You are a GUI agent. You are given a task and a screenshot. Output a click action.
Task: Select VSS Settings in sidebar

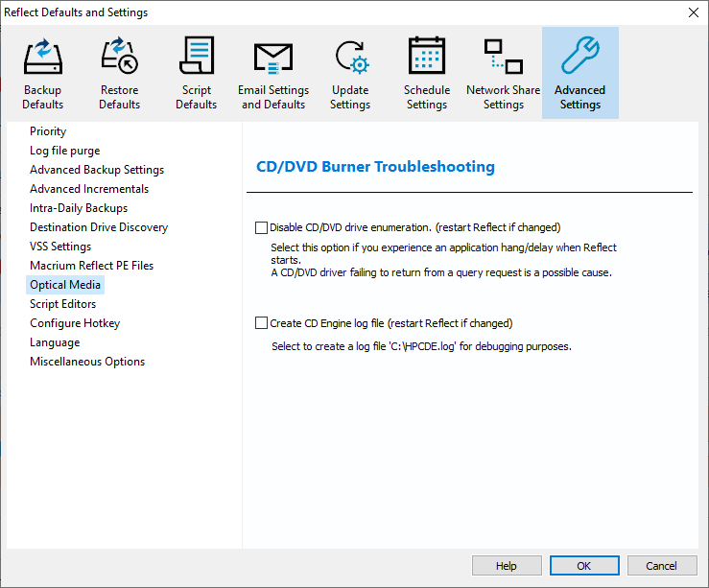(x=60, y=247)
